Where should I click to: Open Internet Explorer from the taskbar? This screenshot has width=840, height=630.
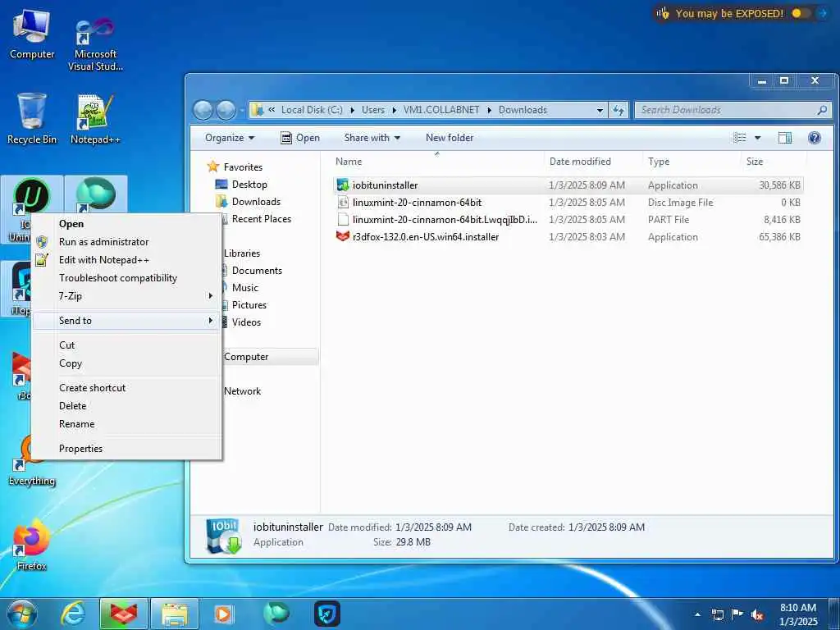coord(72,614)
